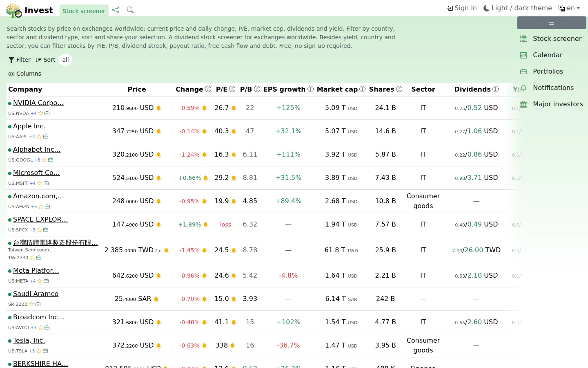This screenshot has height=368, width=588.
Task: Click the Sign in link
Action: point(462,8)
